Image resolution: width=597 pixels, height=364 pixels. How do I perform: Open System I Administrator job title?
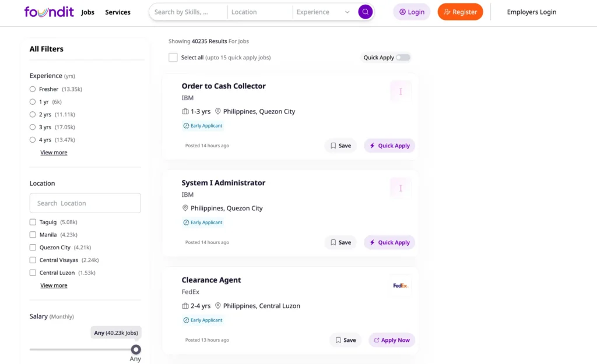pos(223,182)
